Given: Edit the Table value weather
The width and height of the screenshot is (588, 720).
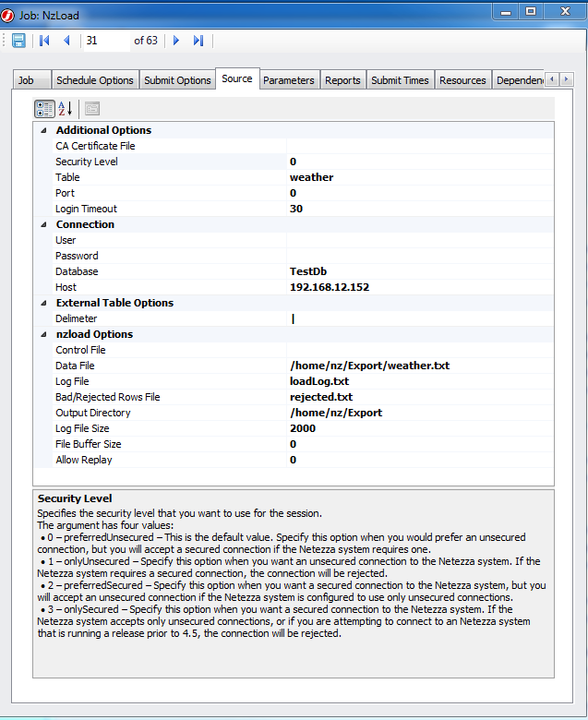Looking at the screenshot, I should coord(420,177).
